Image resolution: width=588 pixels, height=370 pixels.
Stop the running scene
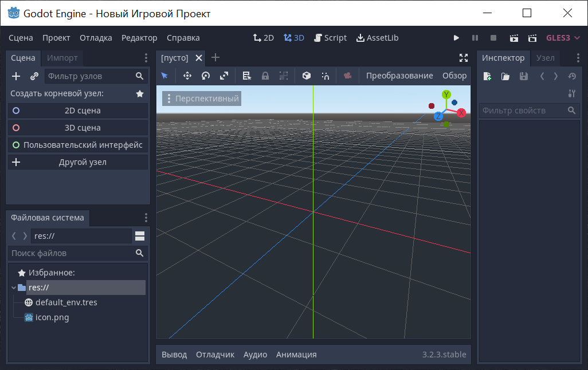493,38
